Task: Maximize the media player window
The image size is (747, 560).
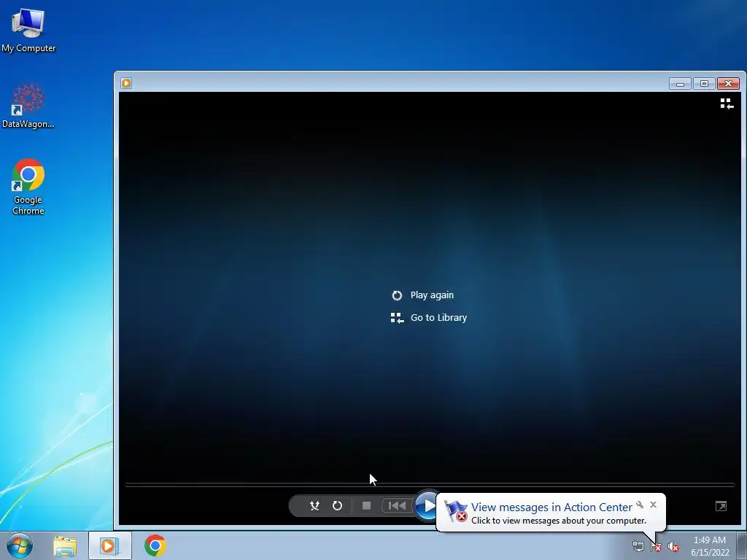Action: point(704,84)
